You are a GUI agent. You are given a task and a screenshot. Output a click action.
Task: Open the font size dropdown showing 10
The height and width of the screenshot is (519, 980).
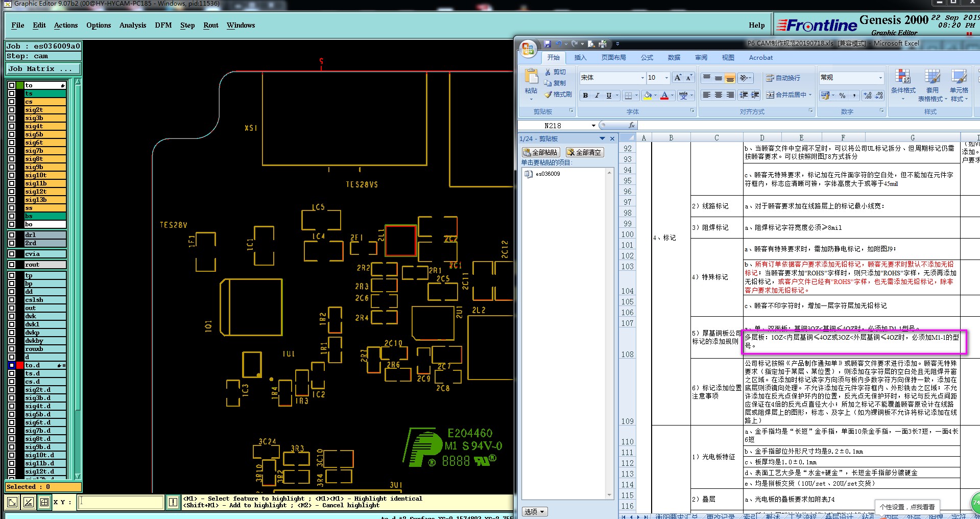pos(666,78)
